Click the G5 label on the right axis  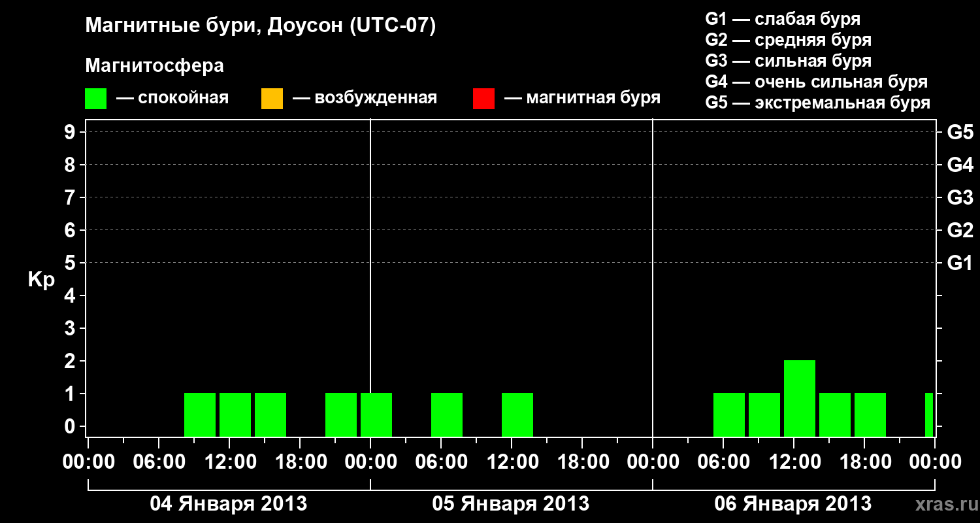click(x=960, y=132)
